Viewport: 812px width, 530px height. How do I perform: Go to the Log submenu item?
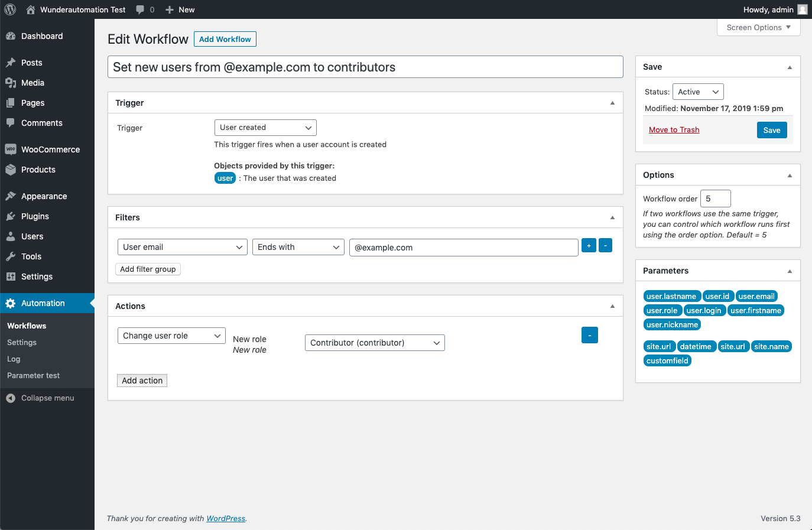pyautogui.click(x=14, y=359)
